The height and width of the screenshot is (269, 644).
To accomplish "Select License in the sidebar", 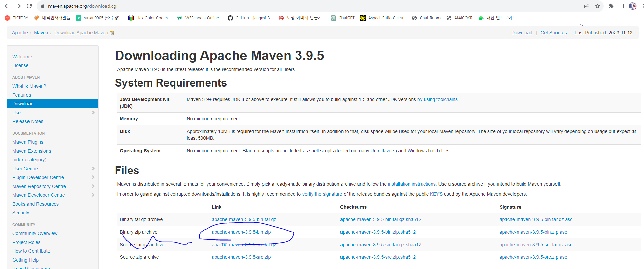I will pos(20,65).
